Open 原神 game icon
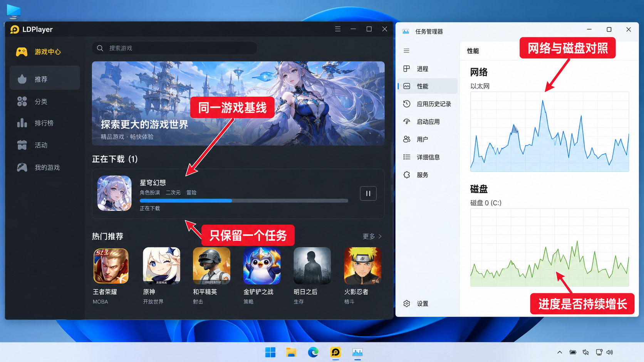The width and height of the screenshot is (644, 362). coord(161,266)
